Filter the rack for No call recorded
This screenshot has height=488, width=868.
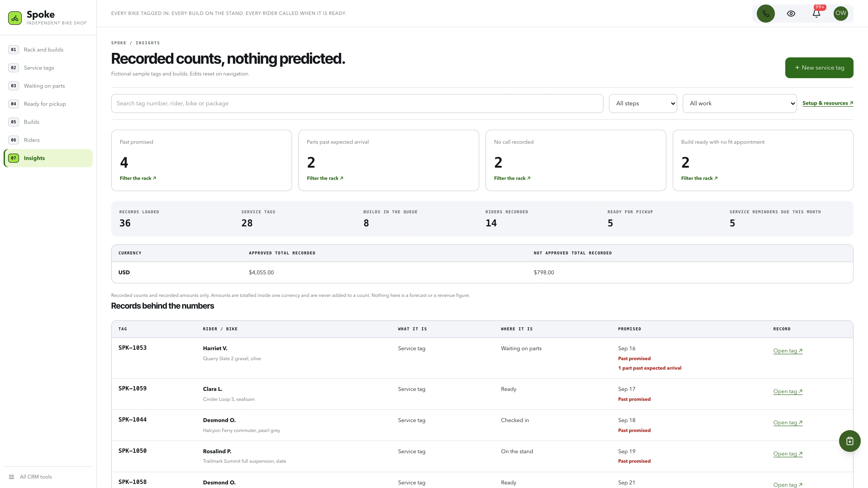click(512, 178)
